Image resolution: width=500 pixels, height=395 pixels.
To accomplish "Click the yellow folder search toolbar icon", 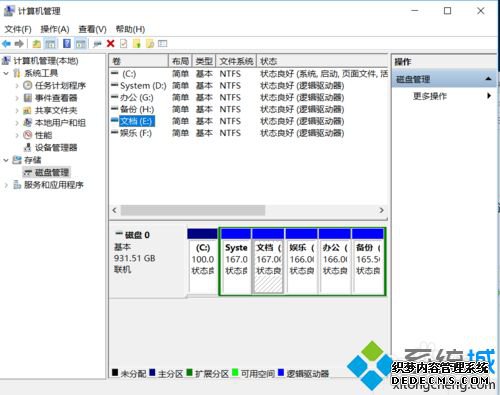I will pos(150,44).
